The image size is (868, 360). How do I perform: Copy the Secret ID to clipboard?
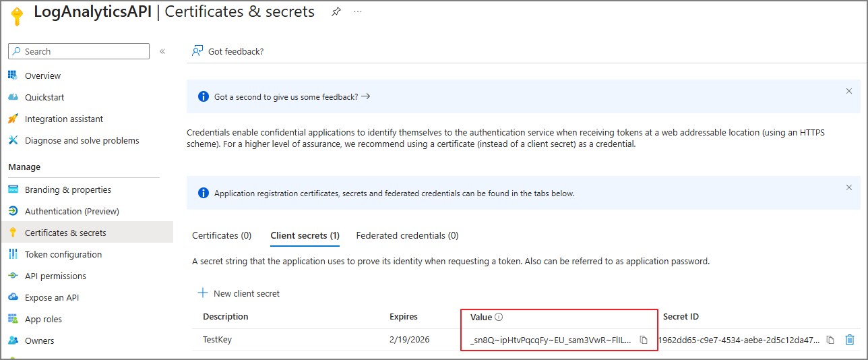pyautogui.click(x=831, y=340)
